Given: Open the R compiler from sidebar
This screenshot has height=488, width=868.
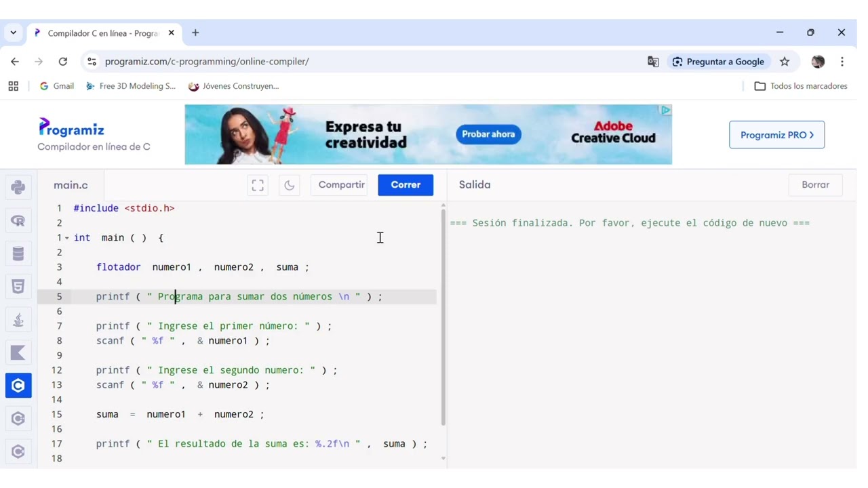Looking at the screenshot, I should click(x=18, y=221).
